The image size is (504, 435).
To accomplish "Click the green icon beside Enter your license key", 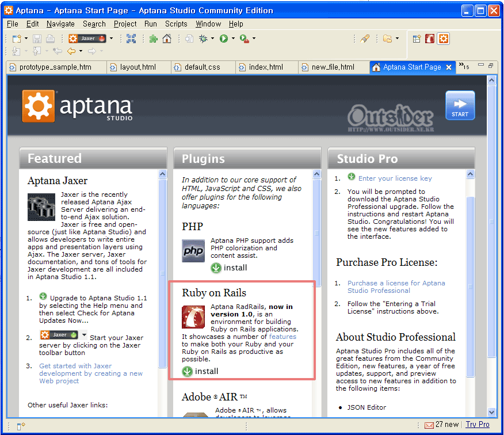I will (x=352, y=177).
